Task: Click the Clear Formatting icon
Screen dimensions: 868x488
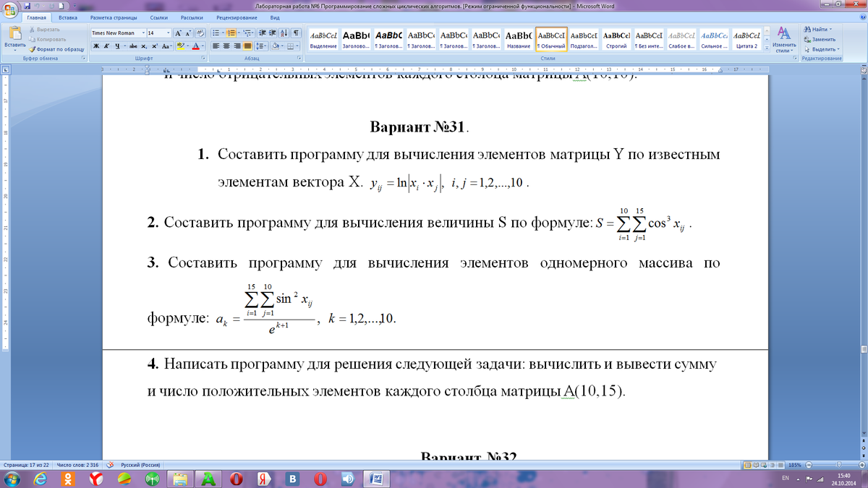Action: coord(200,33)
